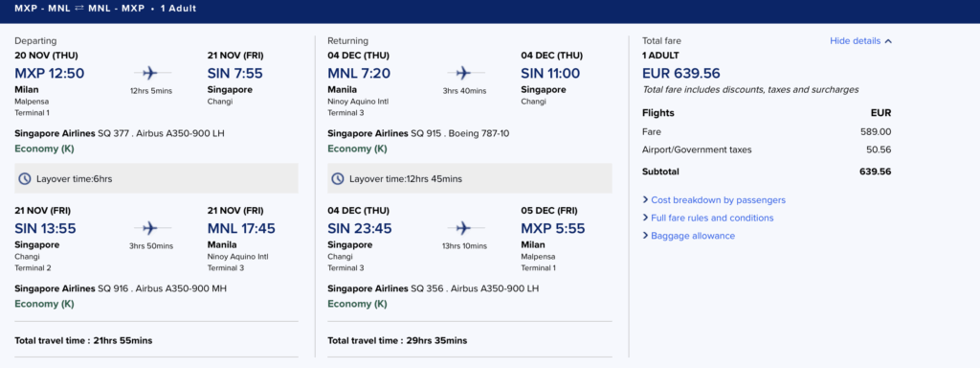Viewport: 980px width, 368px height.
Task: Expand the Baggage allowance section
Action: (x=689, y=236)
